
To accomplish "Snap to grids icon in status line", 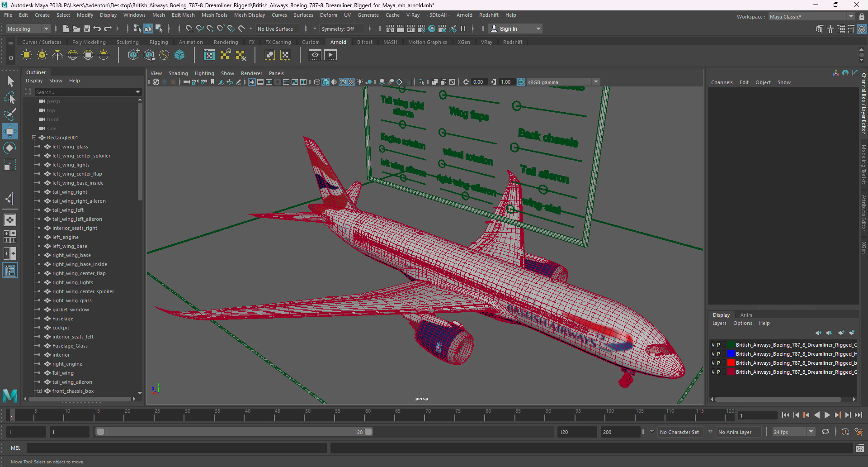I will tap(189, 29).
